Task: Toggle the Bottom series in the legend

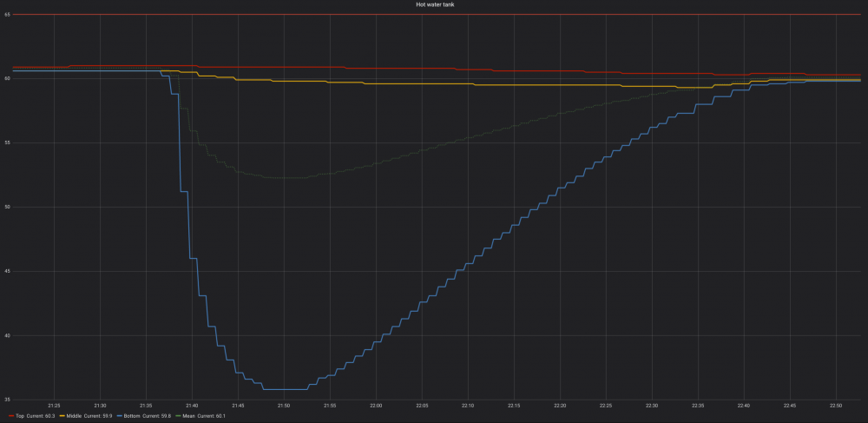Action: 131,417
